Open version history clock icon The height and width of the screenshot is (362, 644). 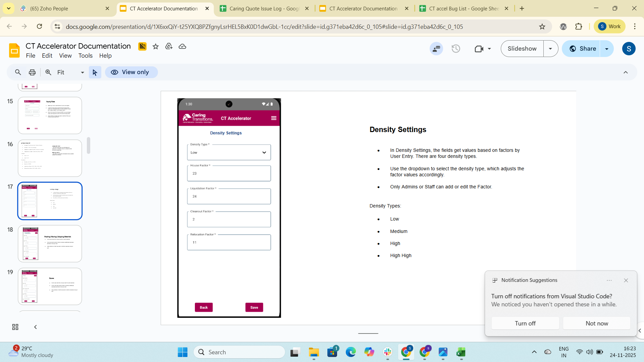click(456, 49)
